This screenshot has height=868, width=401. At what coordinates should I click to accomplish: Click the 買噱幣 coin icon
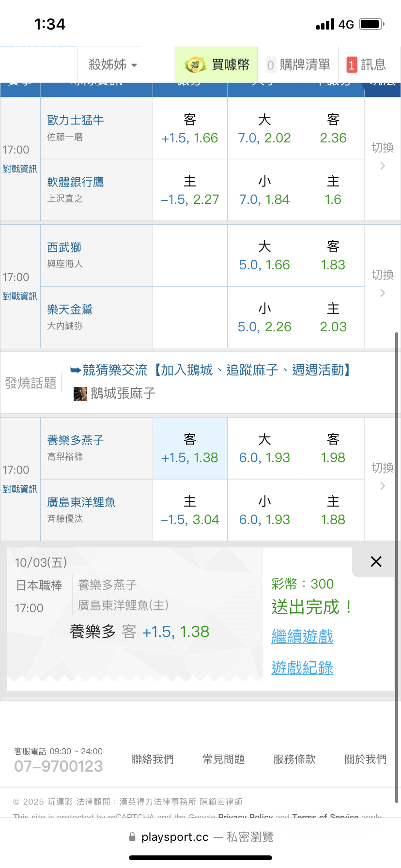point(195,65)
